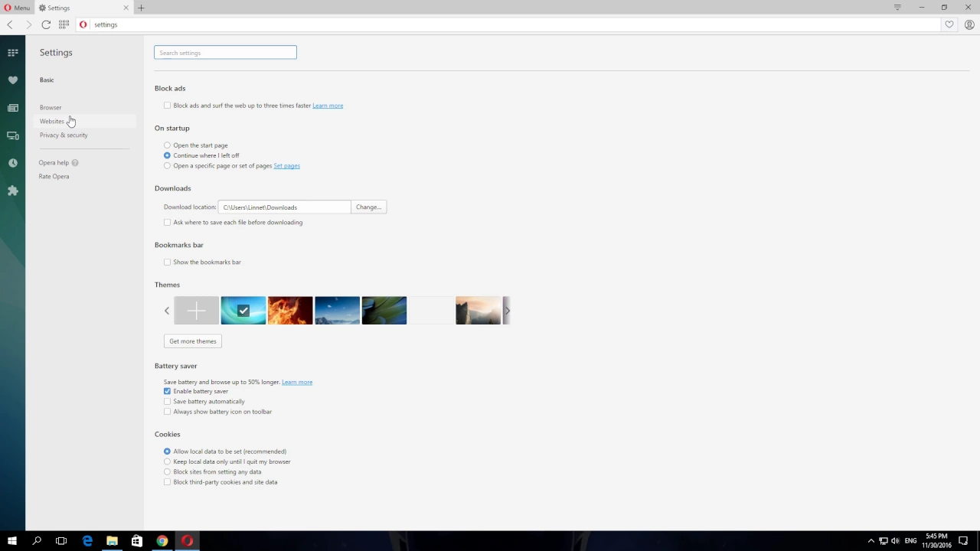The height and width of the screenshot is (551, 980).
Task: Enable Always show battery icon on toolbar
Action: coord(167,412)
